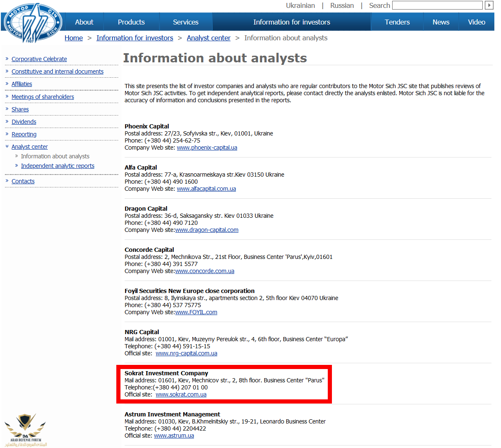This screenshot has width=501, height=448.
Task: Click the arrow bullet beside Shares
Action: (7, 109)
